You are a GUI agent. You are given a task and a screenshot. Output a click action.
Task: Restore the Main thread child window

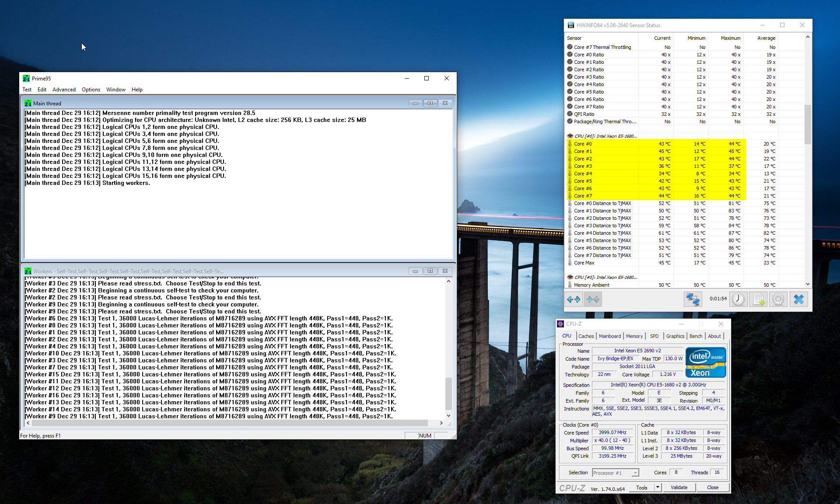(x=430, y=103)
